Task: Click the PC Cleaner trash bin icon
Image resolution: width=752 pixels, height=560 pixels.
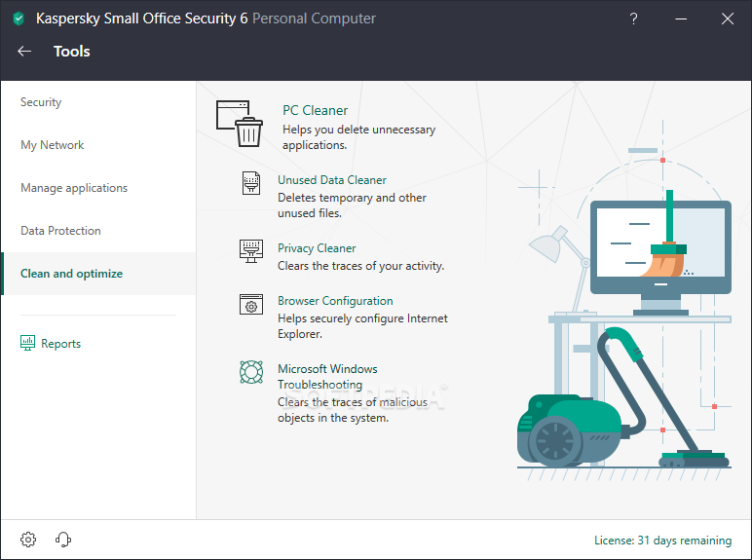Action: (240, 124)
